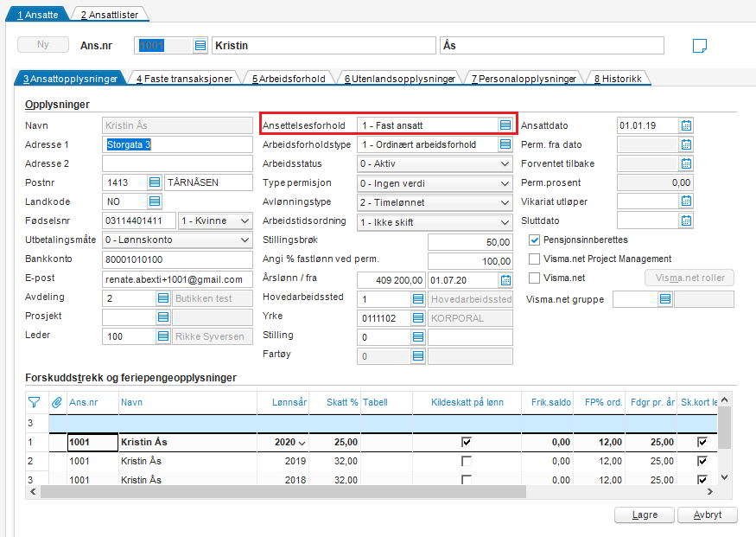Open Yrke lookup list icon
Image resolution: width=756 pixels, height=537 pixels.
418,318
